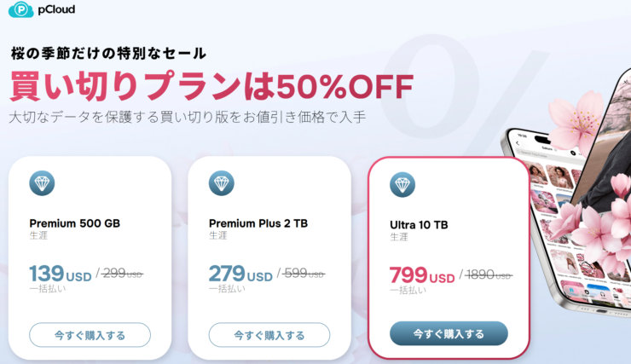The height and width of the screenshot is (364, 631).
Task: Buy the Ultra 10 TB plan now
Action: (449, 333)
